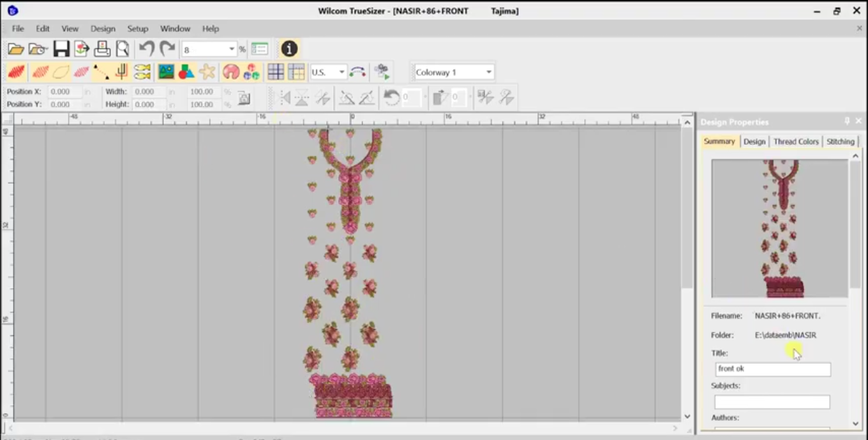
Task: Click the Position X input field
Action: [x=65, y=92]
